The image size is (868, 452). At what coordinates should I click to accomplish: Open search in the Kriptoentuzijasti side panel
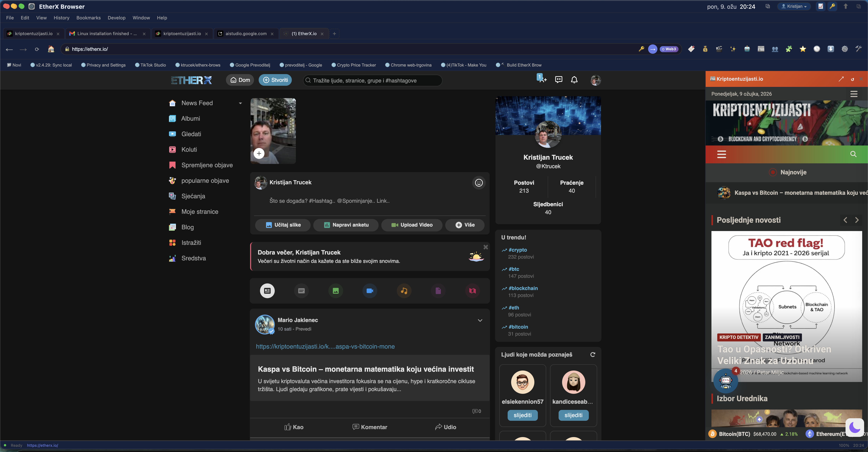pos(853,154)
